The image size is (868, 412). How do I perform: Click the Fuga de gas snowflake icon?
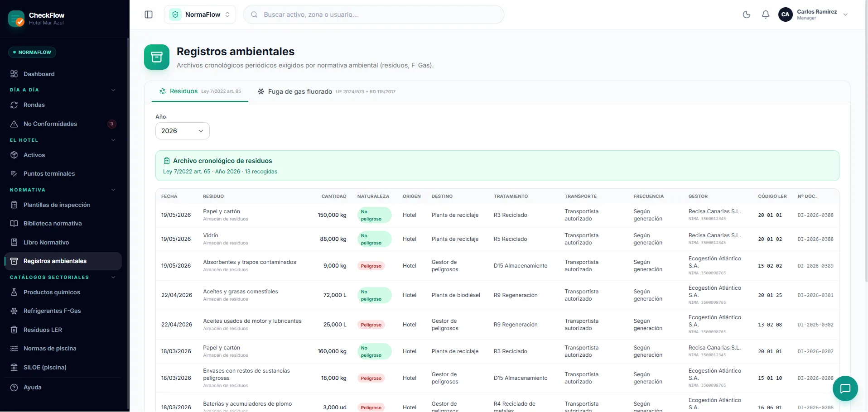(x=261, y=91)
